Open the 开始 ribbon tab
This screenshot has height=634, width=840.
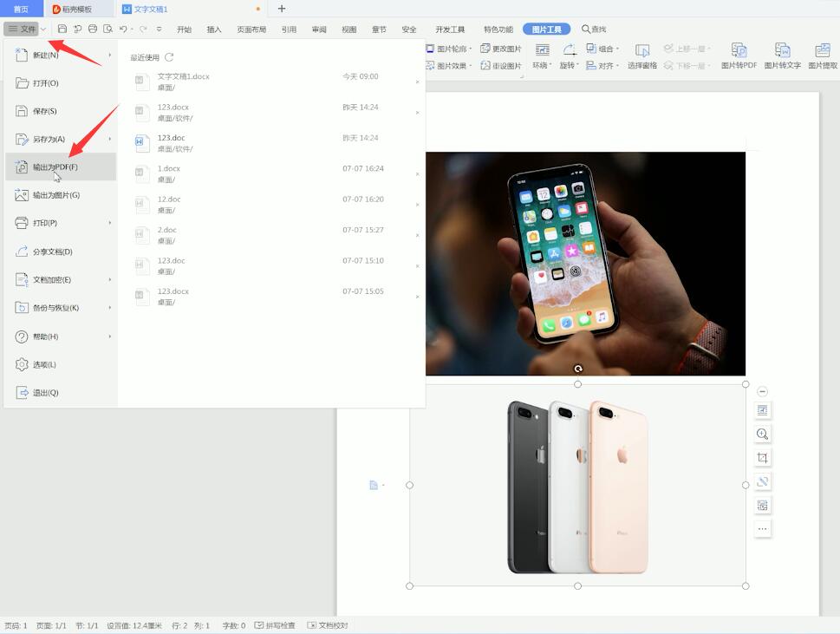[x=184, y=29]
